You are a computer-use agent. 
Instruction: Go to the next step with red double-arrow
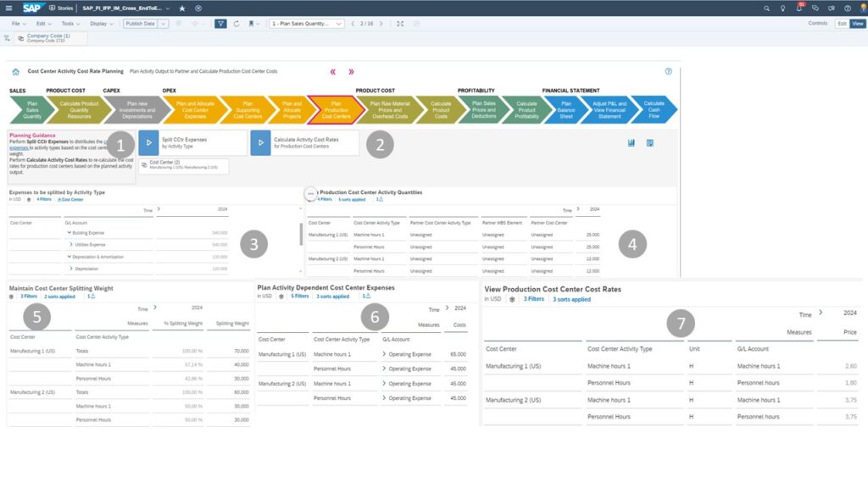[351, 72]
